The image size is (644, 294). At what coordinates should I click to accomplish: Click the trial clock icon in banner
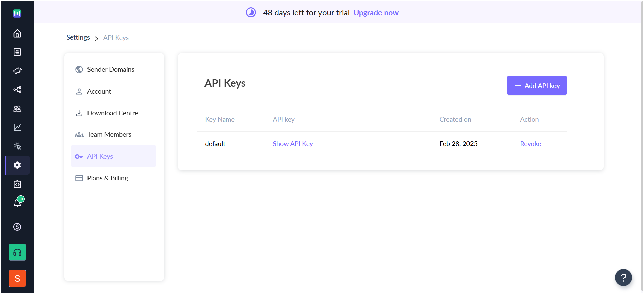251,13
